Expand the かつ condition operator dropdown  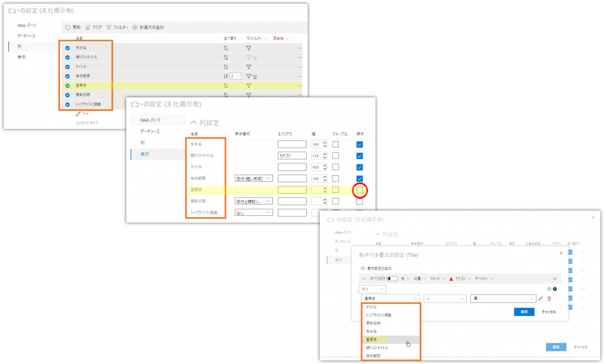pyautogui.click(x=372, y=288)
